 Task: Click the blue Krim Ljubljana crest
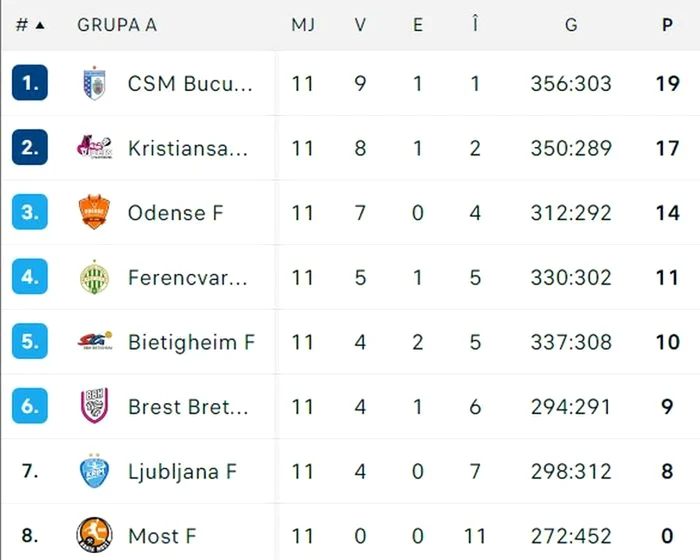[x=94, y=471]
